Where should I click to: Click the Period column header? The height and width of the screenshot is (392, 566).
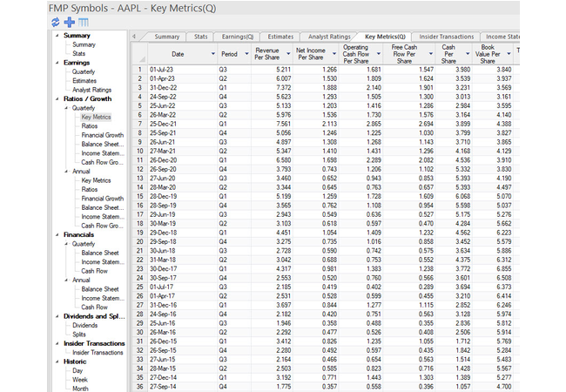[x=229, y=54]
